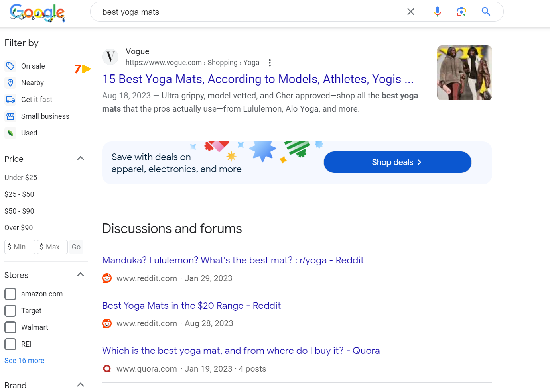Click the Max price input field
The image size is (550, 392).
[x=52, y=247]
